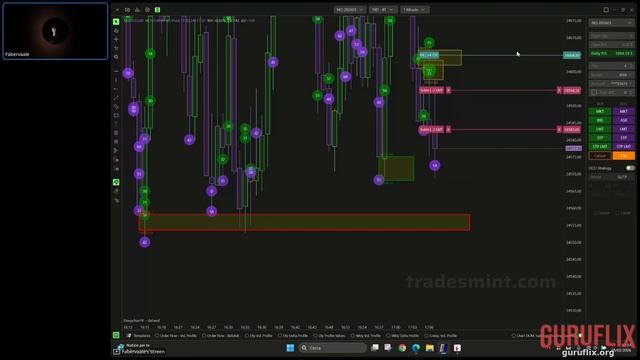Choose the trend line drawing tool
Image resolution: width=640 pixels, height=360 pixels.
coord(116,98)
